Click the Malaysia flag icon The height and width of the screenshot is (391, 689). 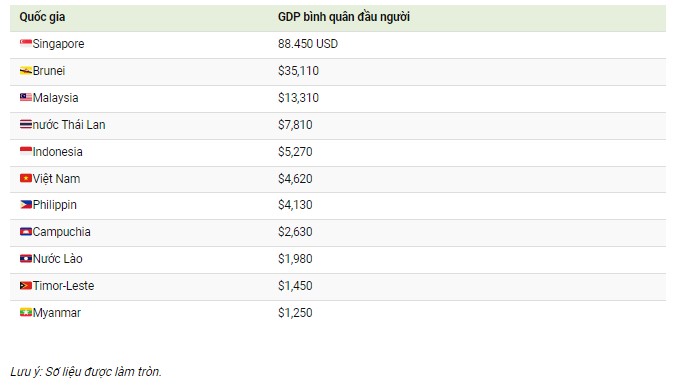(26, 97)
